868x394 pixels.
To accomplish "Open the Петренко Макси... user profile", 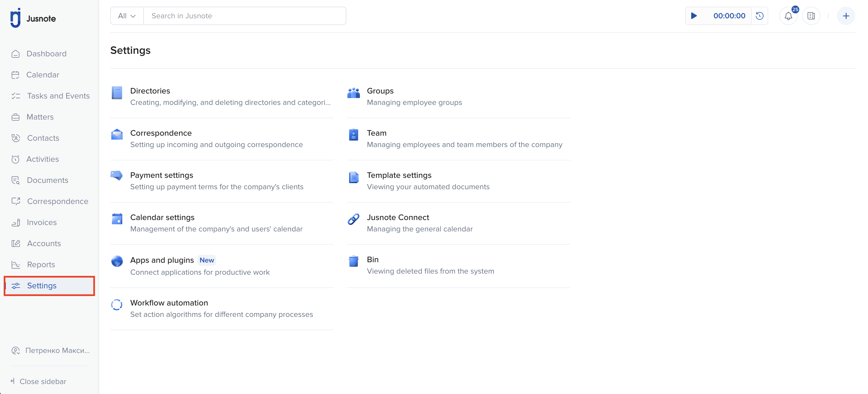I will 50,351.
